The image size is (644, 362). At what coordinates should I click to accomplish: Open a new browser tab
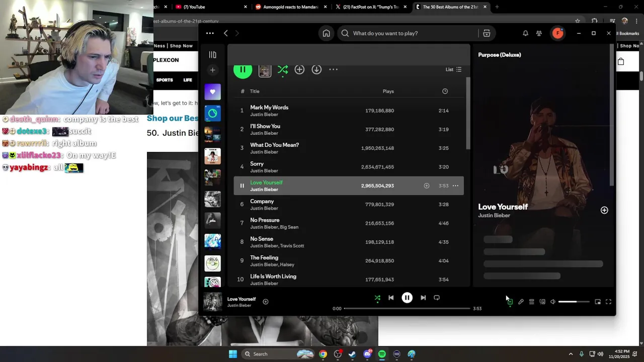[497, 7]
